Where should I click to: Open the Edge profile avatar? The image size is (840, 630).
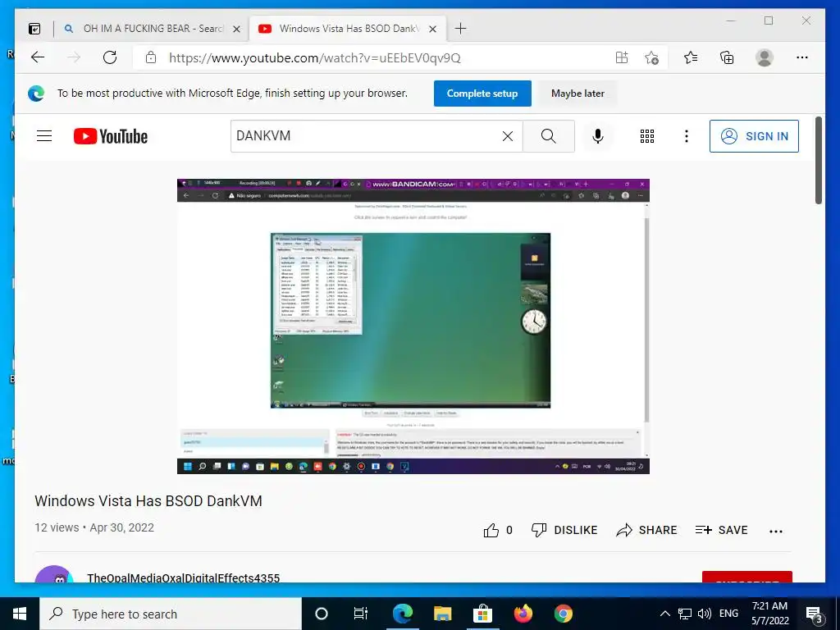tap(765, 57)
